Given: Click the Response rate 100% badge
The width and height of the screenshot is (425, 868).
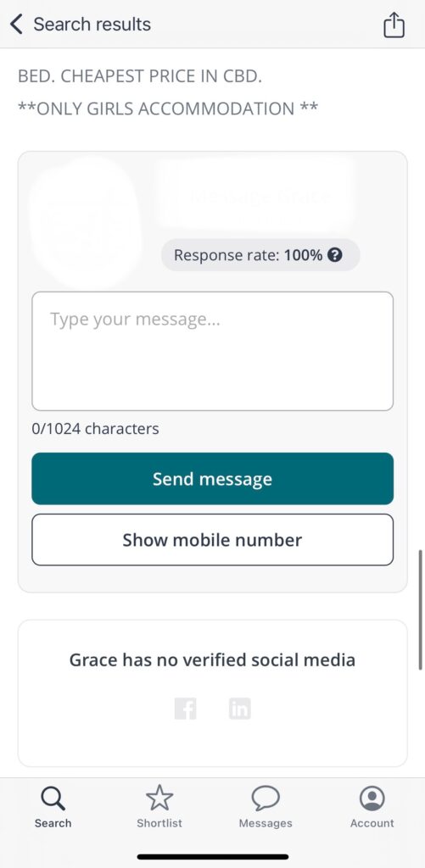Looking at the screenshot, I should point(260,254).
